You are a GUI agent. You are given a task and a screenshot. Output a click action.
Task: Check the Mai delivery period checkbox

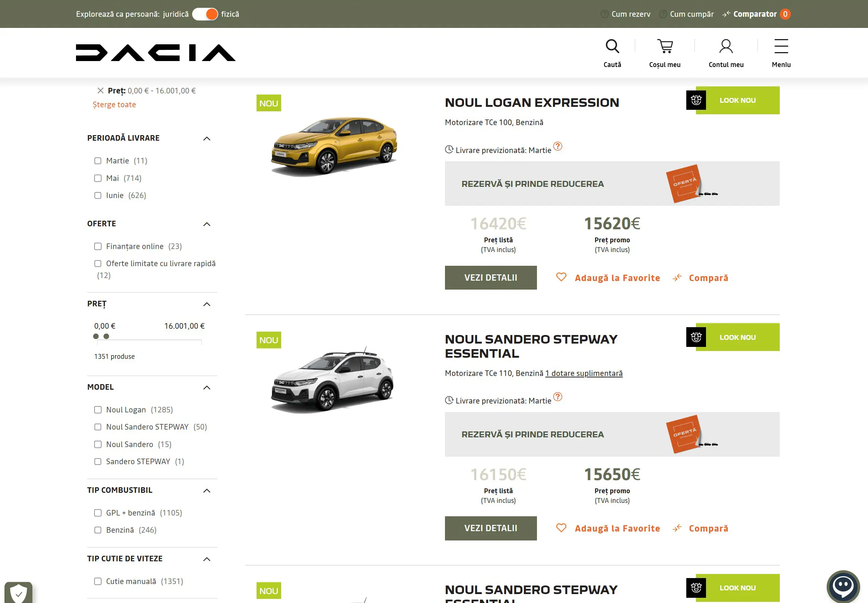(98, 178)
